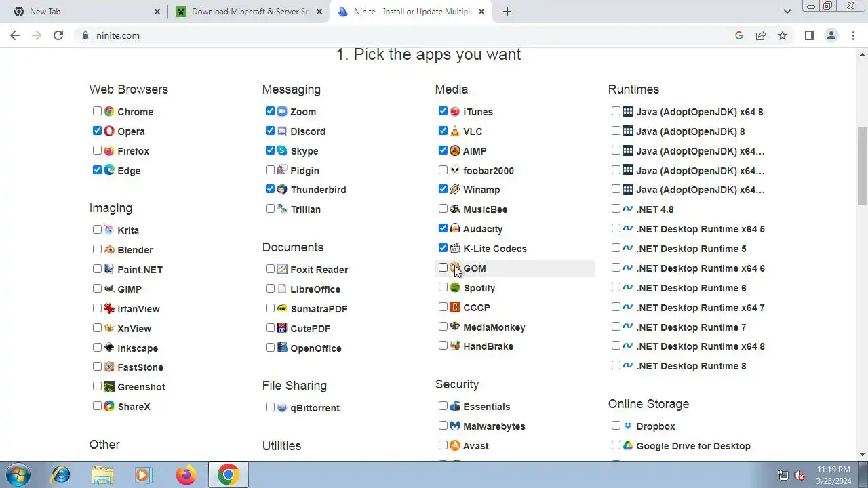
Task: Click the MediaMonkey label
Action: pyautogui.click(x=494, y=327)
